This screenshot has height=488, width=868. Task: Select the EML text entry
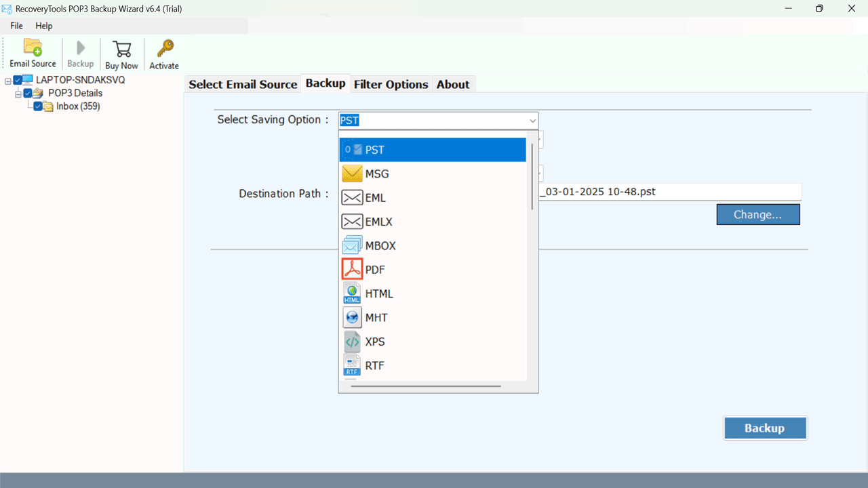pos(375,198)
